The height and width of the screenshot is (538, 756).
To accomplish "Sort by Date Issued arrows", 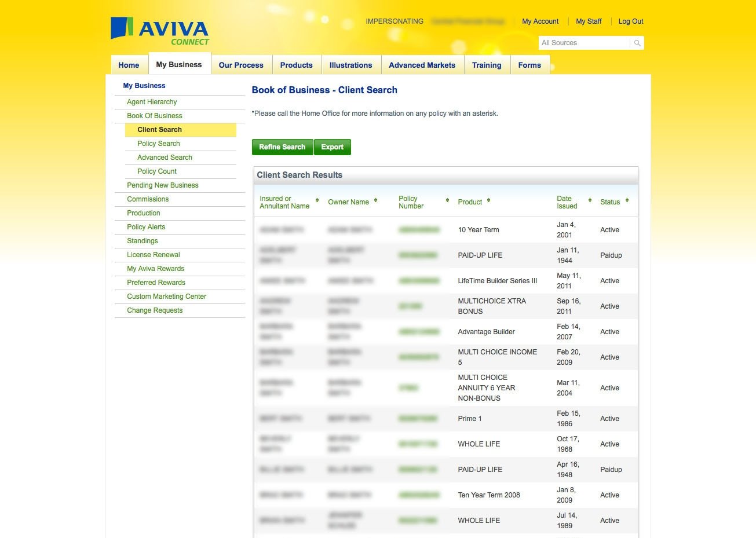I will click(590, 200).
